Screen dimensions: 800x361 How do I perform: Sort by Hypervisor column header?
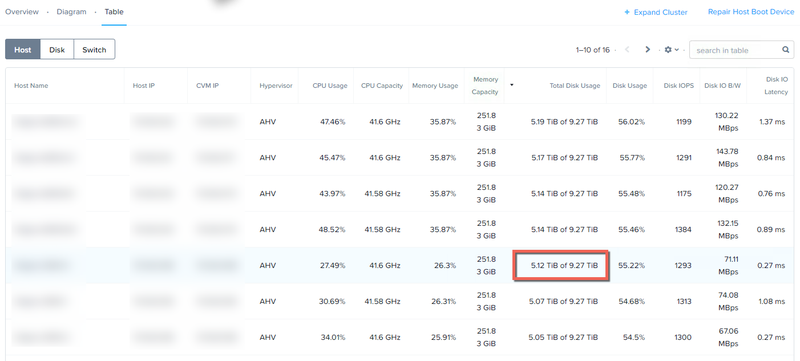(x=276, y=86)
